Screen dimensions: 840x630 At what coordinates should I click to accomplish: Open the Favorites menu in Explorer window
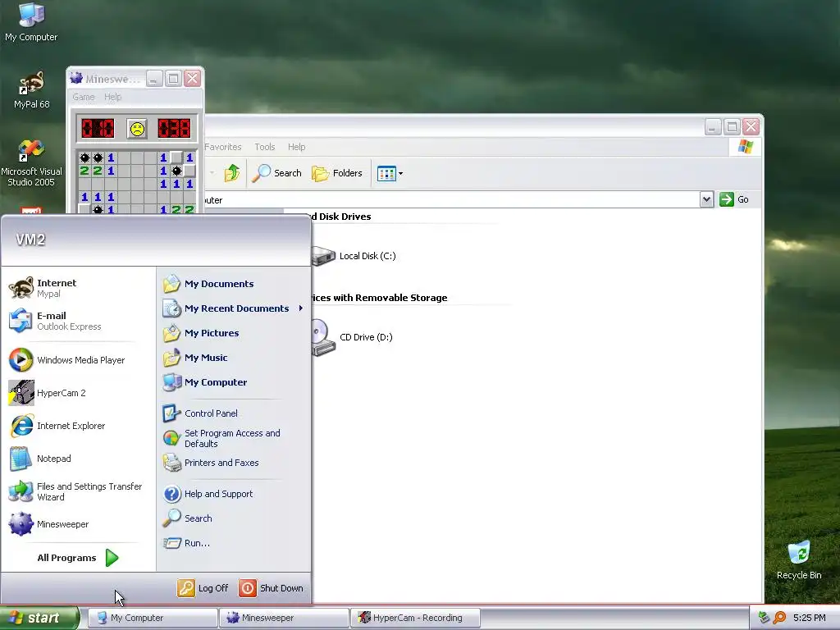(223, 147)
